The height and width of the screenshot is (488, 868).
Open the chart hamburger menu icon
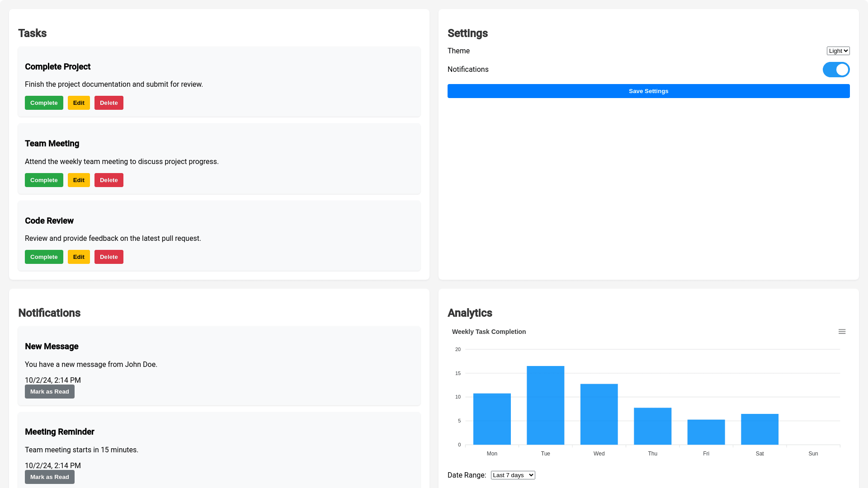click(x=842, y=332)
